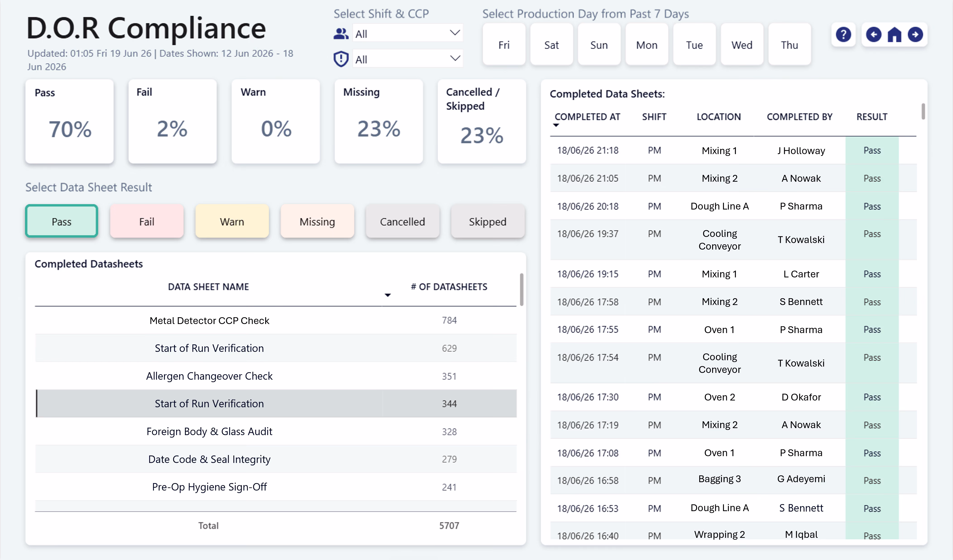Screen dimensions: 953x560
Task: Select the Sun production day
Action: pos(599,45)
